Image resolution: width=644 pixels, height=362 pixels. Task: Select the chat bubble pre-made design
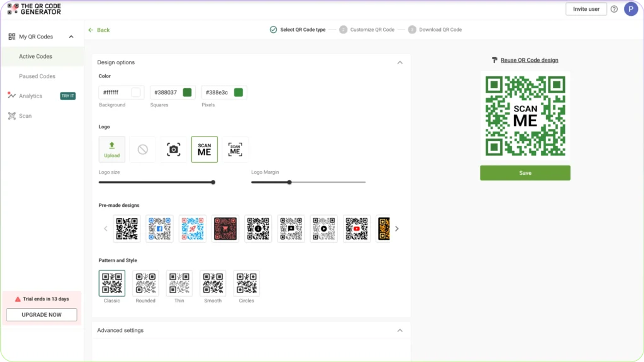(x=291, y=229)
